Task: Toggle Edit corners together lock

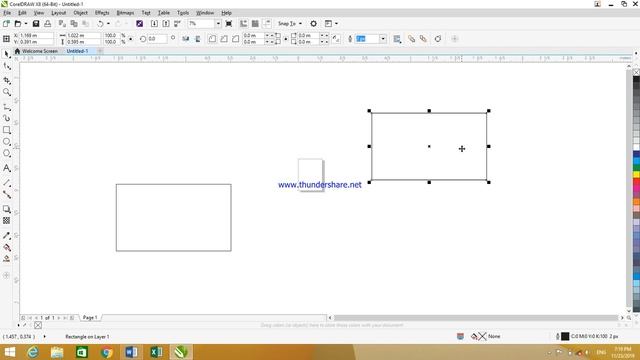Action: tap(286, 39)
